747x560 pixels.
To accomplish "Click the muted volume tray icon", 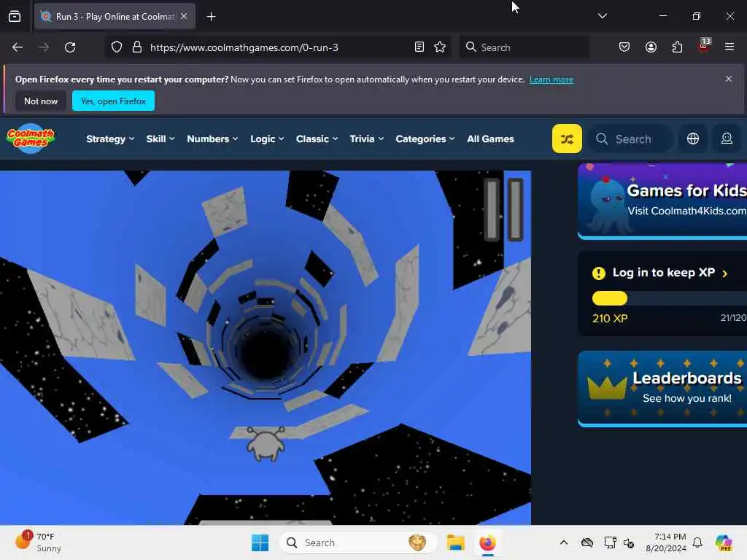I will click(629, 542).
